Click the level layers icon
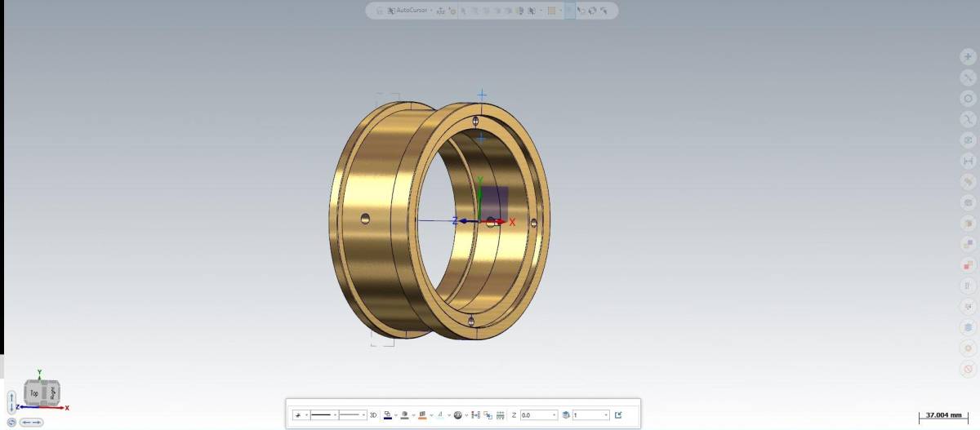Viewport: 980px width, 430px height. point(566,414)
